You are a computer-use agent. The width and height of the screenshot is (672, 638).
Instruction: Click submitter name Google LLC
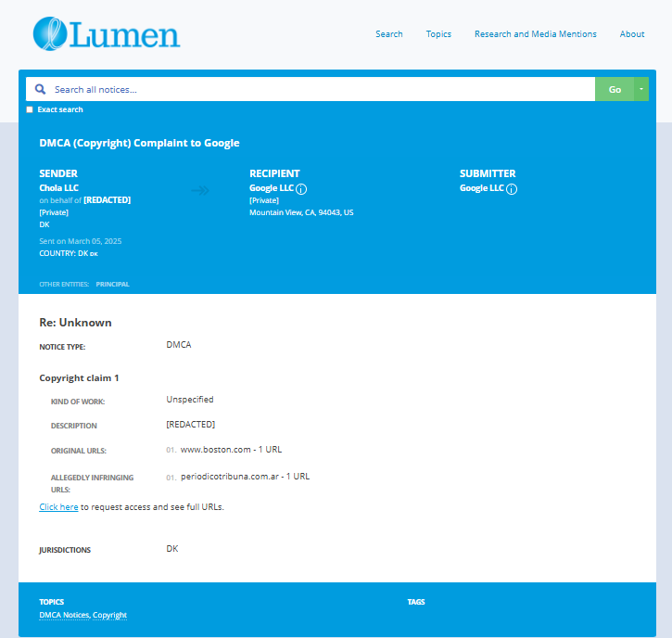pos(482,188)
